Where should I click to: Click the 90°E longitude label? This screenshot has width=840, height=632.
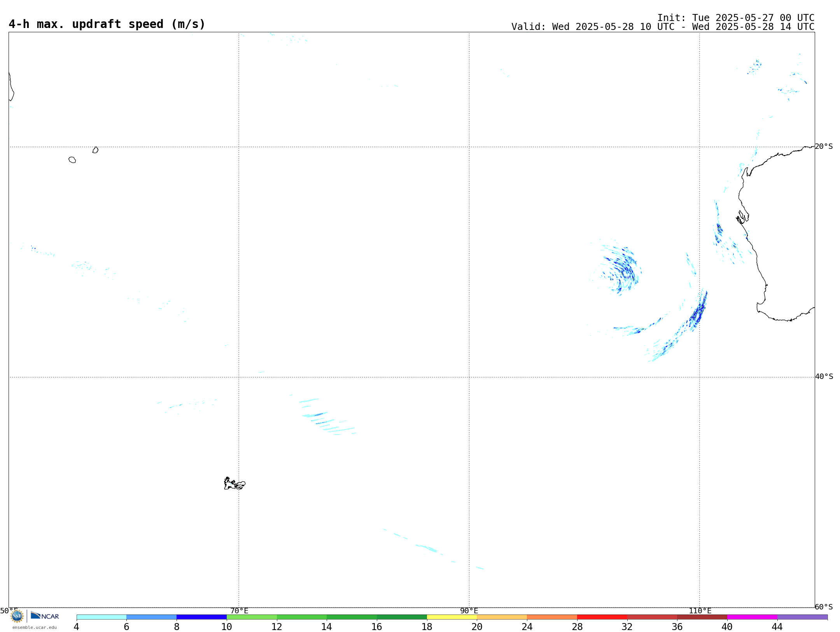pyautogui.click(x=469, y=611)
